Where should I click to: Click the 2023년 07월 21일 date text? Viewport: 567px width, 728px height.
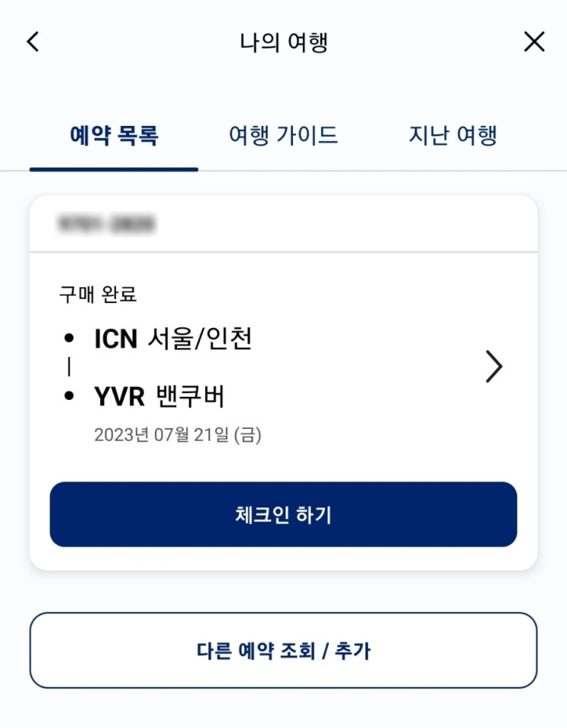[178, 436]
